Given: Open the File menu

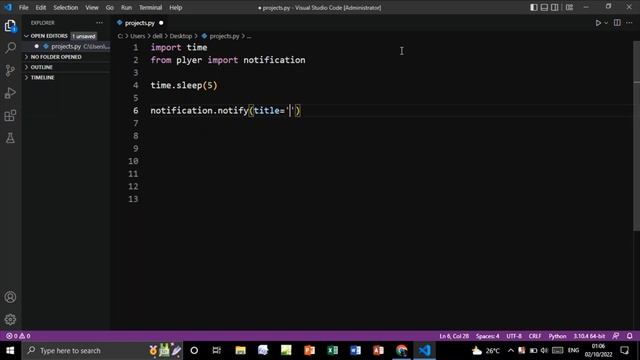Looking at the screenshot, I should pos(24,7).
